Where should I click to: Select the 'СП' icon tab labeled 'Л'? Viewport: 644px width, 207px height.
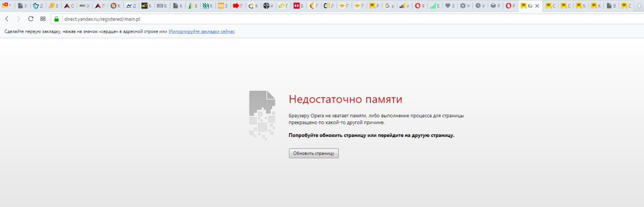(330, 6)
